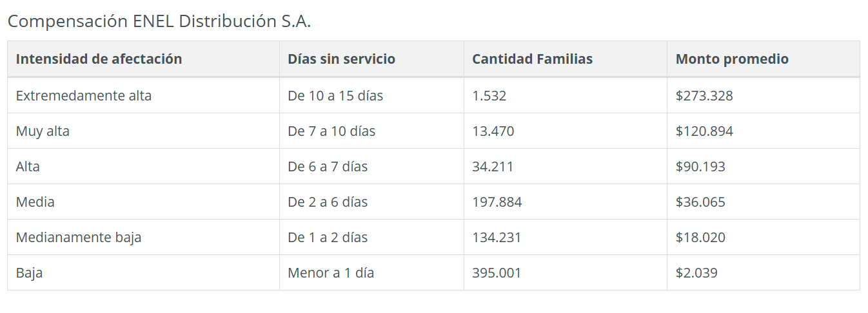Click the 'Cantidad Familias' header cell
The width and height of the screenshot is (868, 313).
point(532,59)
